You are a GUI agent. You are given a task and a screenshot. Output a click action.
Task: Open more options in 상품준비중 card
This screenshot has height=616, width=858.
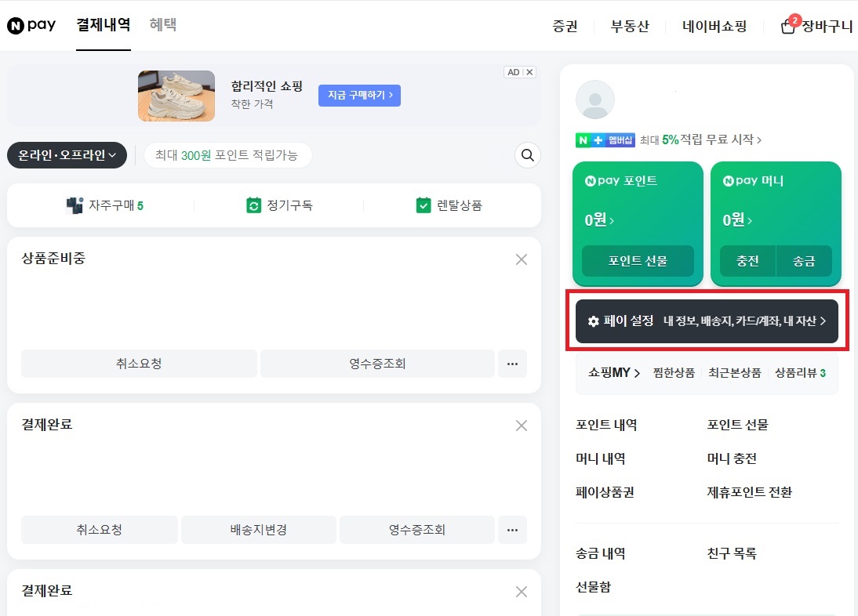point(512,364)
